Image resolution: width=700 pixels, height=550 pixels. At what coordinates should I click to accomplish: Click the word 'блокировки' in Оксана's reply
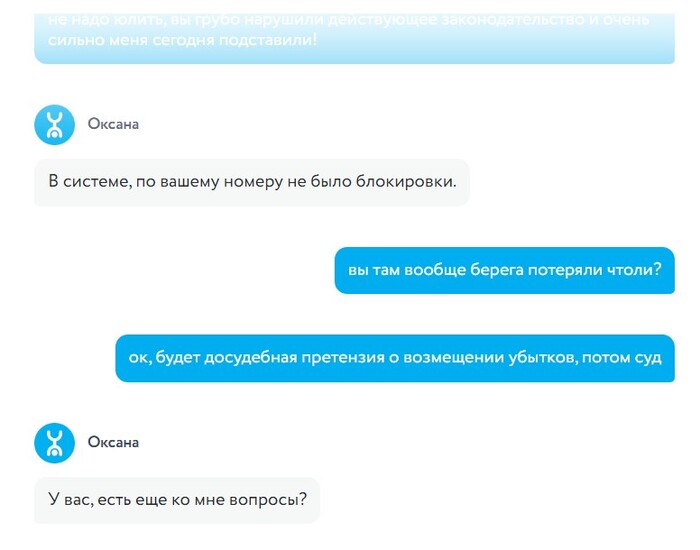tap(406, 182)
